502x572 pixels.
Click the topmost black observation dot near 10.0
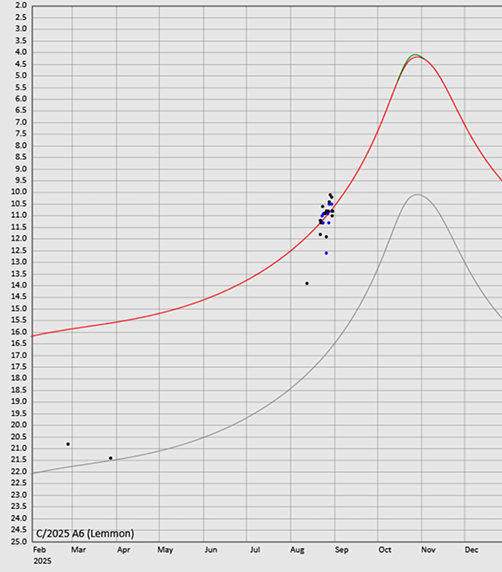pyautogui.click(x=330, y=195)
